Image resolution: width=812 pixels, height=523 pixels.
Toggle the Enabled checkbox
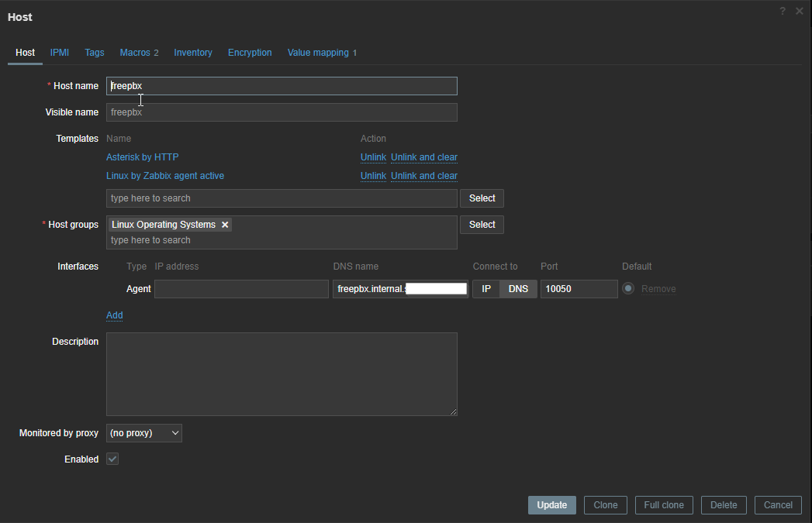pos(112,459)
